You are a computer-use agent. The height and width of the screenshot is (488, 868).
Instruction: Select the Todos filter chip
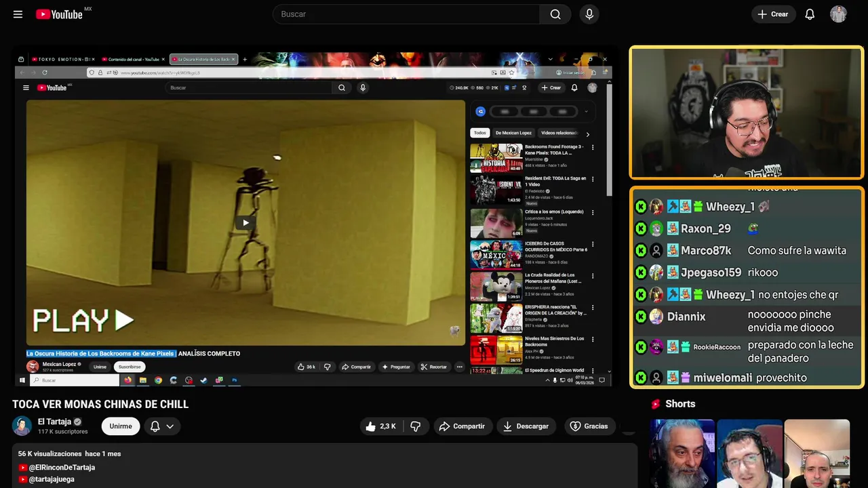[480, 133]
